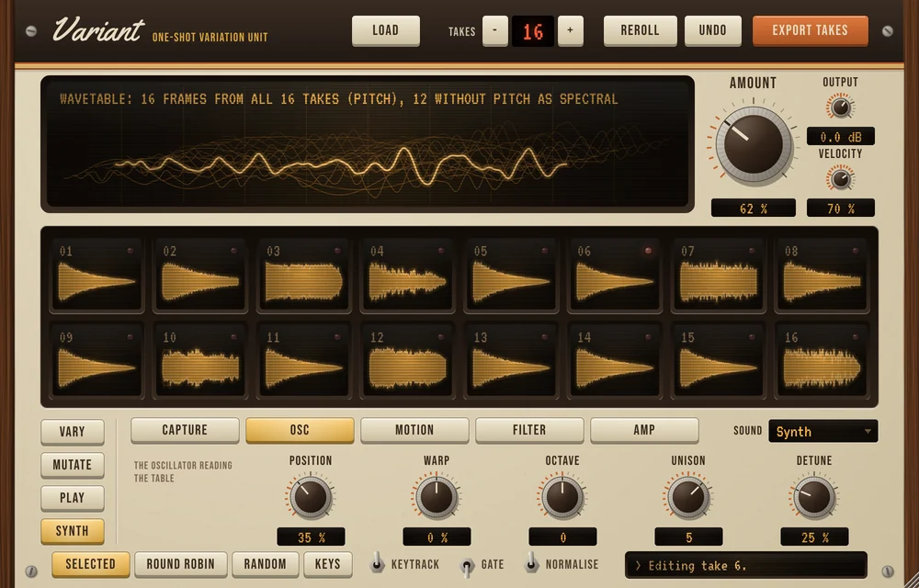
Task: Click the DETUNE knob
Action: click(x=814, y=497)
